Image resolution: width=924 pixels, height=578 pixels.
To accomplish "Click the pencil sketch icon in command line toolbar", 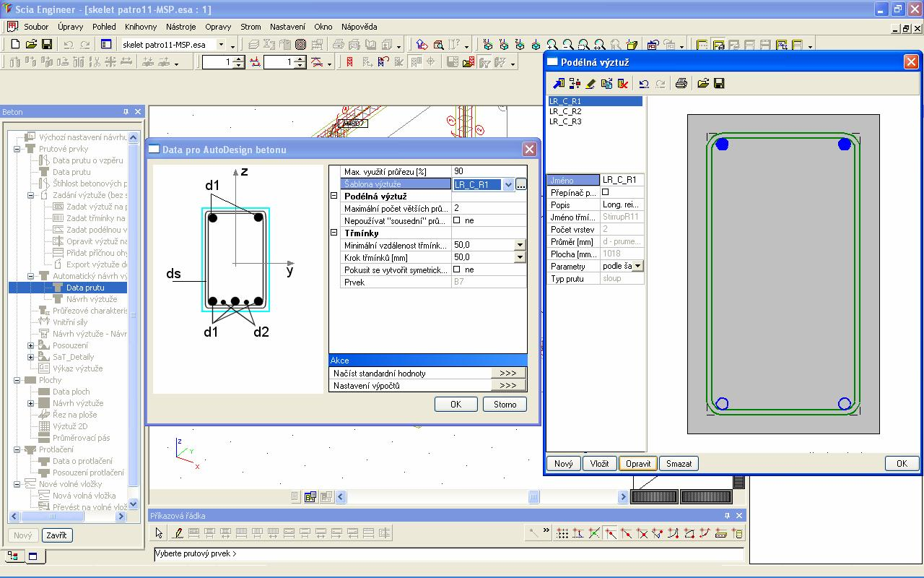I will click(x=177, y=533).
